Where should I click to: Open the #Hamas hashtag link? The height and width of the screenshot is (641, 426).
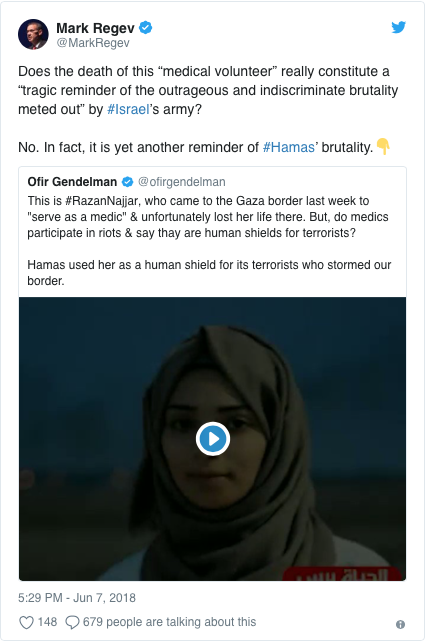[x=289, y=147]
